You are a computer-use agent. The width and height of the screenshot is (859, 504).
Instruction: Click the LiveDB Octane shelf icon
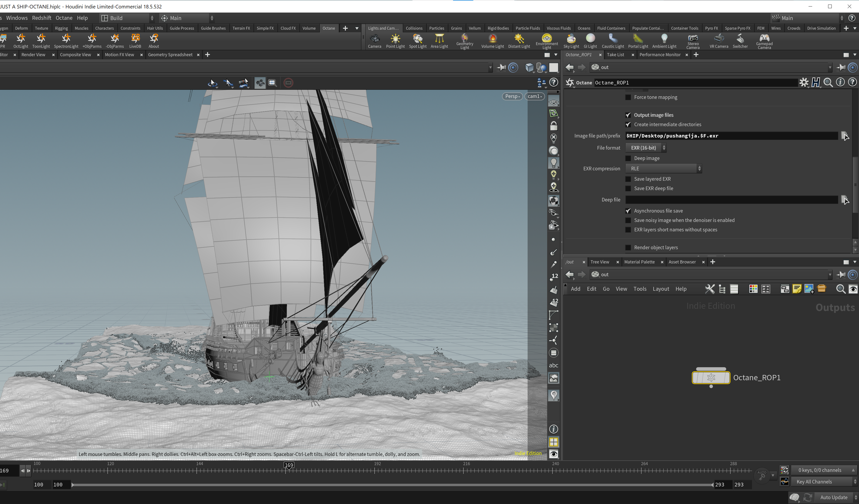(x=135, y=41)
